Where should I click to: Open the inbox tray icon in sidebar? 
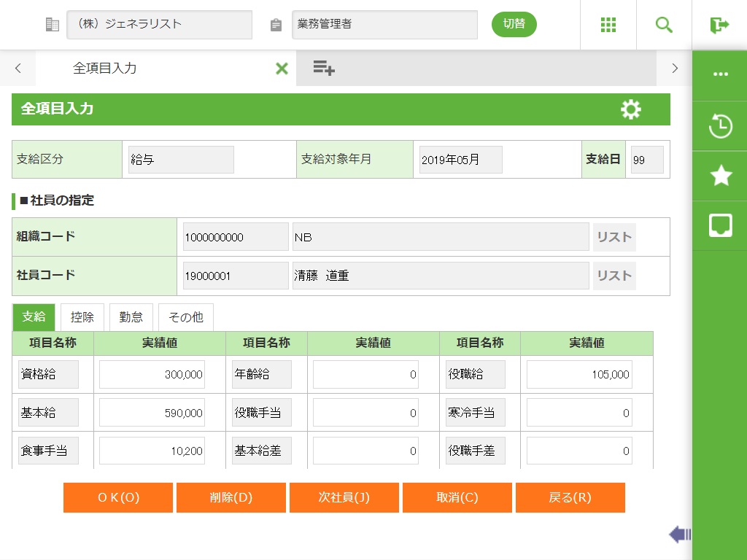click(x=720, y=225)
